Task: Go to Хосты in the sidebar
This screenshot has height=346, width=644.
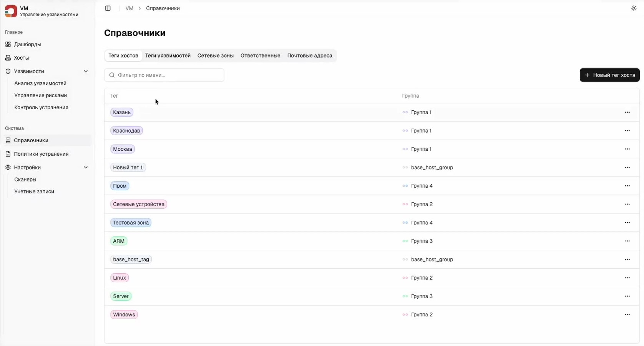Action: [x=21, y=58]
